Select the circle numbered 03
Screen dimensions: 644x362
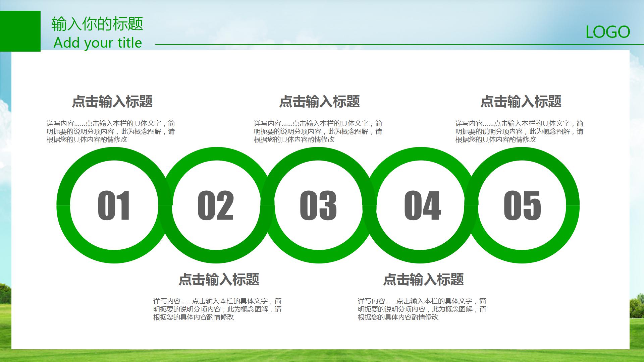[x=319, y=205]
